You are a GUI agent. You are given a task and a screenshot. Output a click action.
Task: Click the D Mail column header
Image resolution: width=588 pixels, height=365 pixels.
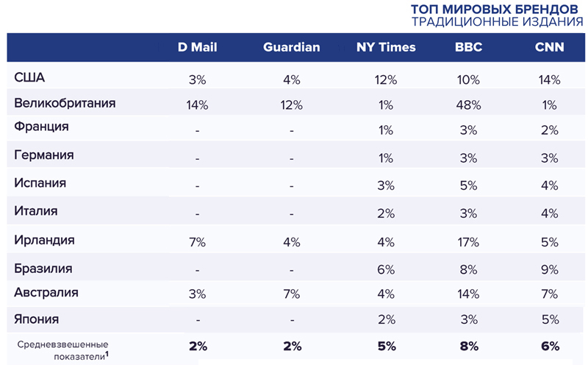pyautogui.click(x=198, y=47)
